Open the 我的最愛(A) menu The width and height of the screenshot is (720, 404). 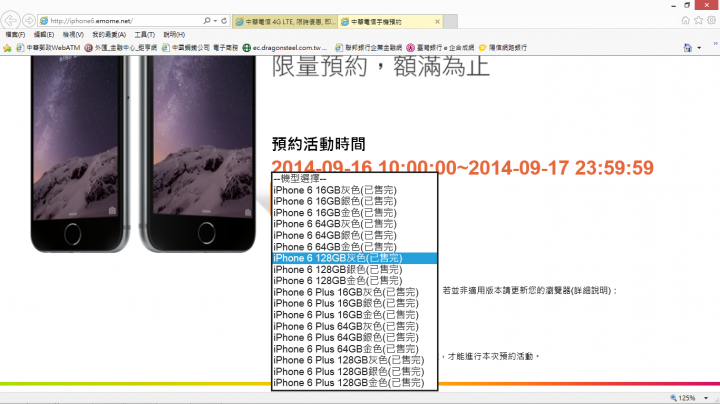109,34
